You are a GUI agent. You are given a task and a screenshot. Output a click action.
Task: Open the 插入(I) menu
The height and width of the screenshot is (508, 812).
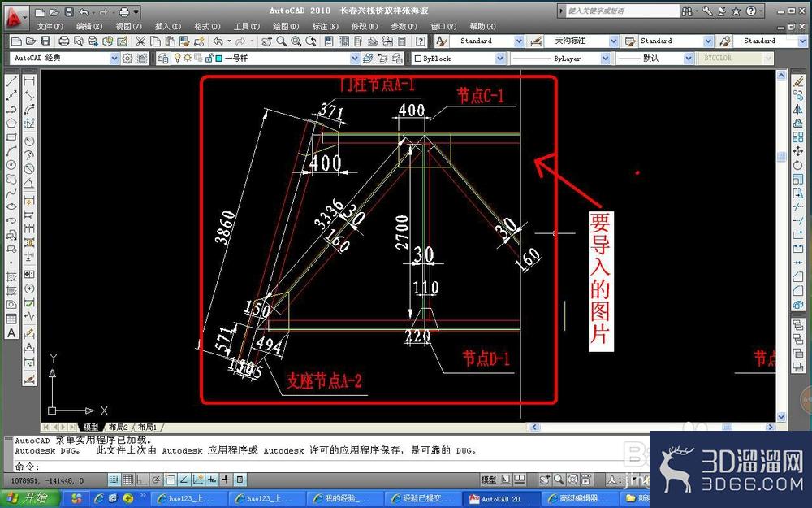[x=168, y=27]
